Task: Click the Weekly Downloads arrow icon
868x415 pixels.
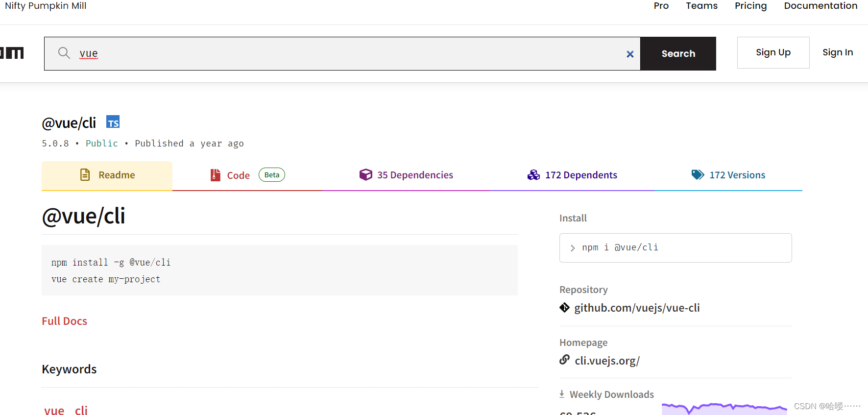Action: point(562,394)
